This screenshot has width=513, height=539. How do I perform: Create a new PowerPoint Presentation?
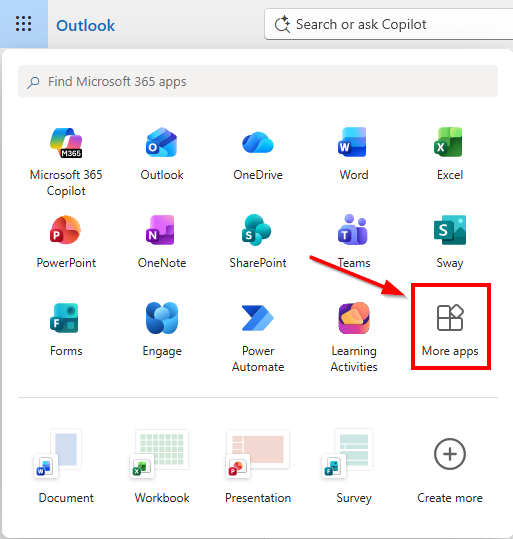pos(258,467)
